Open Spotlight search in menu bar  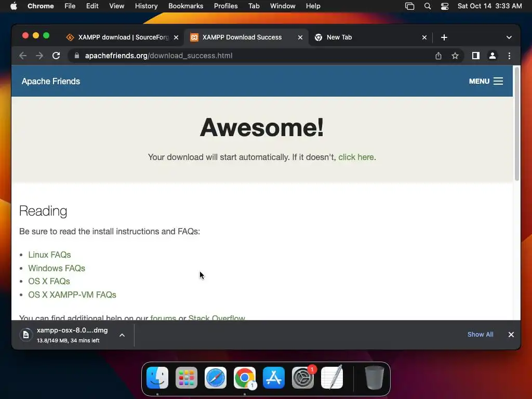[428, 6]
